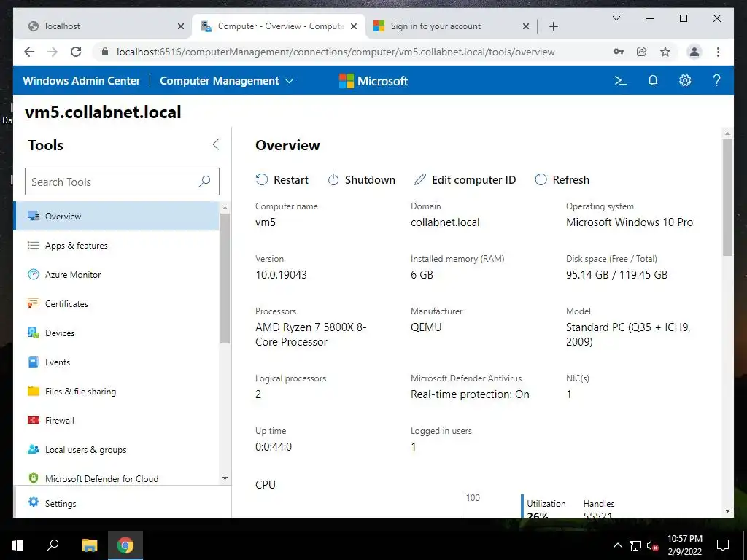
Task: Open the notifications bell
Action: coord(653,80)
